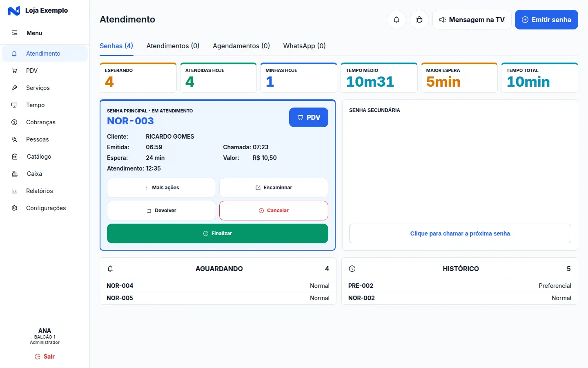Screen dimensions: 588x368
Task: Open Serviços in the sidebar
Action: coord(45,88)
